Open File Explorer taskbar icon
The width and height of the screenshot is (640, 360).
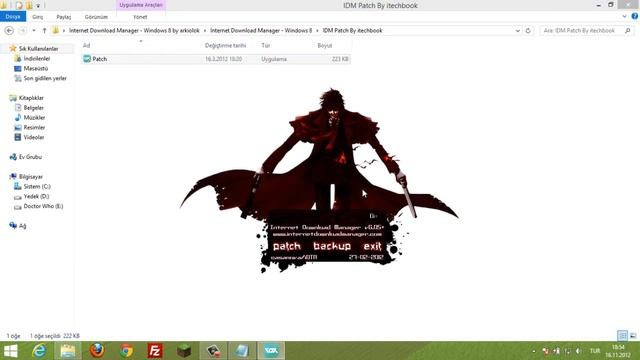pos(68,351)
